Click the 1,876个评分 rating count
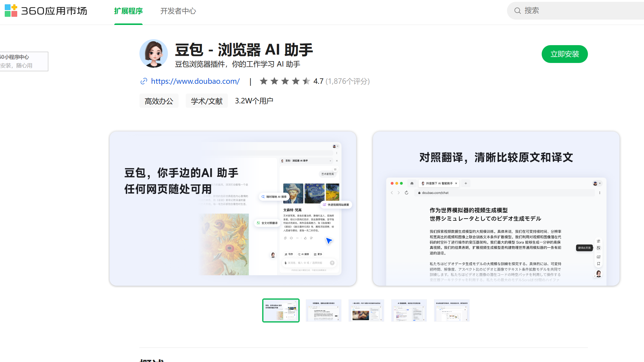This screenshot has width=644, height=362. coord(347,81)
